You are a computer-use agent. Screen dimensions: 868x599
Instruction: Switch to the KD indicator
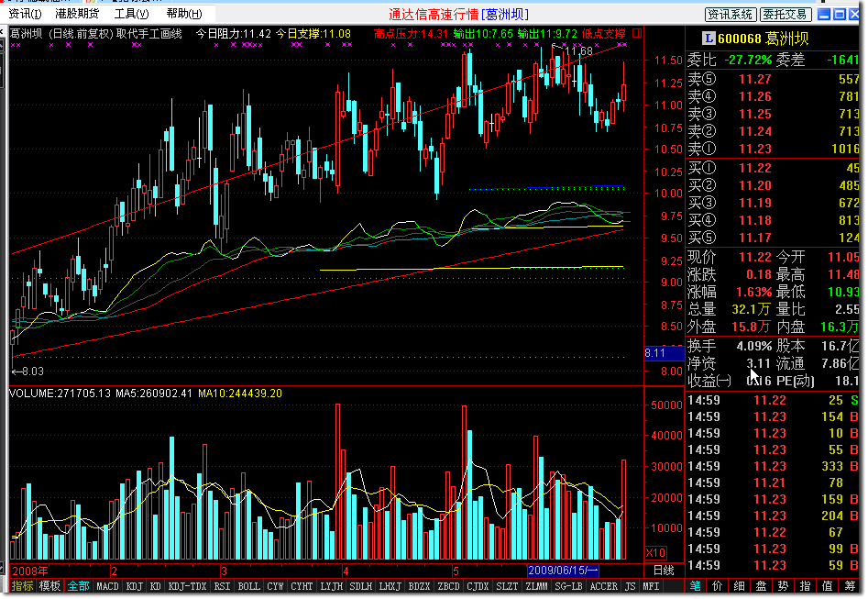(x=156, y=586)
